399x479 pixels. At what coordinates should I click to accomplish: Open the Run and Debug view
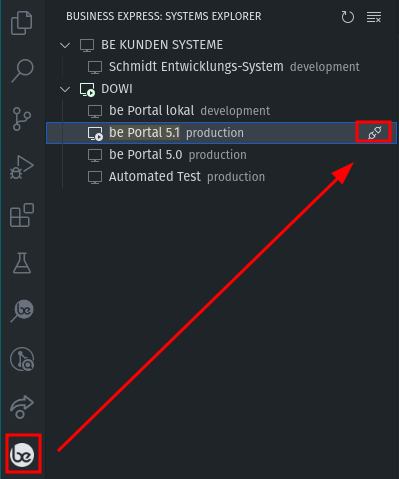pyautogui.click(x=22, y=167)
